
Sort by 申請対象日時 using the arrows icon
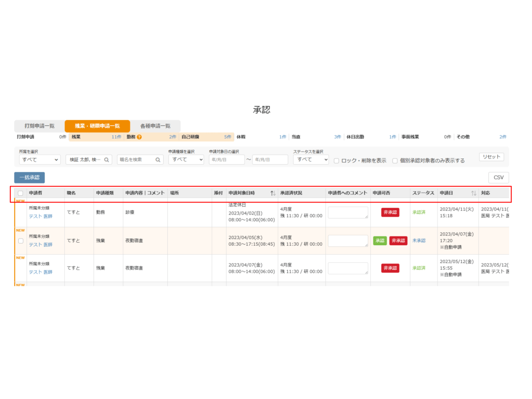(273, 193)
